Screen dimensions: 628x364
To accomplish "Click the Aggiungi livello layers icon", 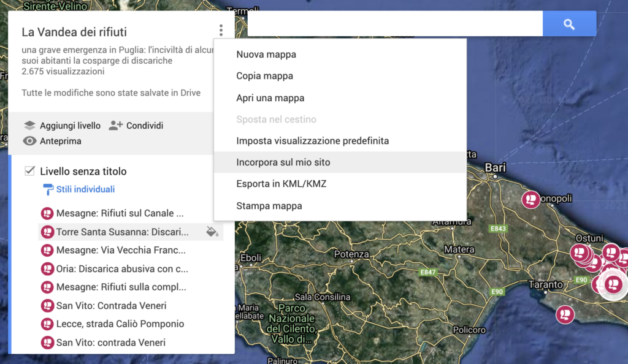I will 29,125.
